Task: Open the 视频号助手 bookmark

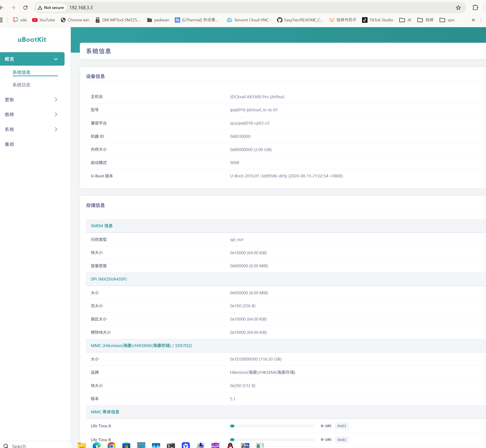Action: [343, 20]
